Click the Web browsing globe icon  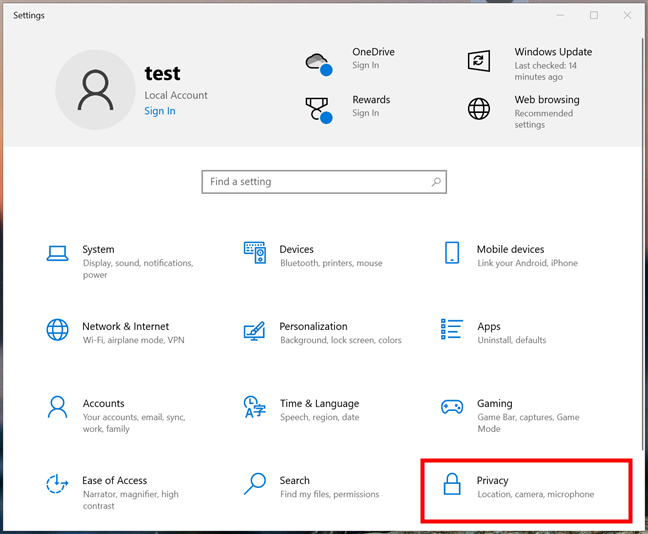(x=479, y=109)
